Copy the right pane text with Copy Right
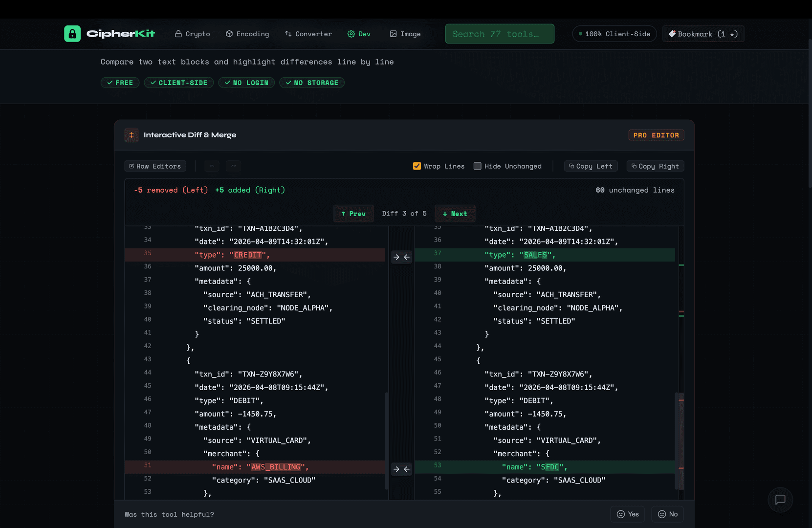 click(655, 166)
